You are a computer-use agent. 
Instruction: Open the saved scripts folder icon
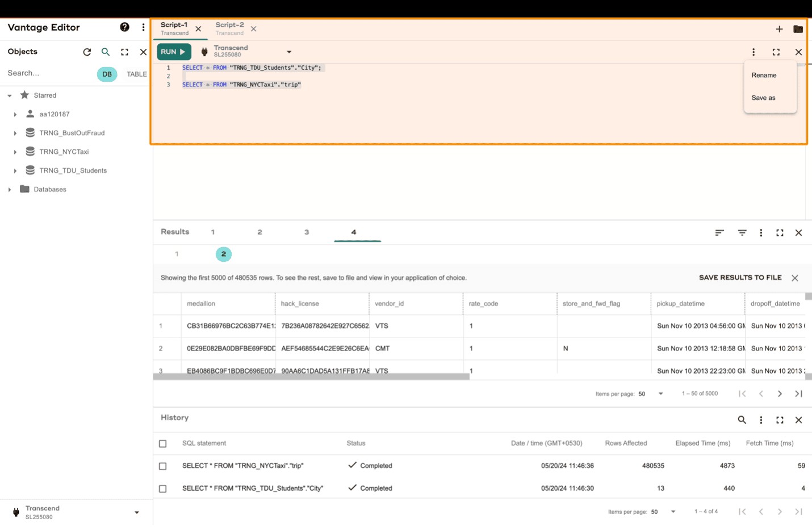pos(798,29)
